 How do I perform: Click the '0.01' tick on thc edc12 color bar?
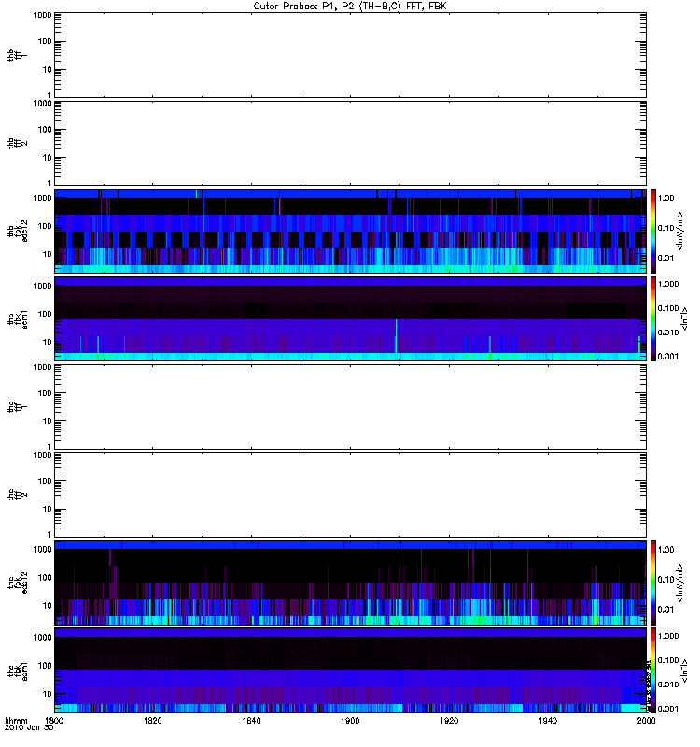[665, 610]
